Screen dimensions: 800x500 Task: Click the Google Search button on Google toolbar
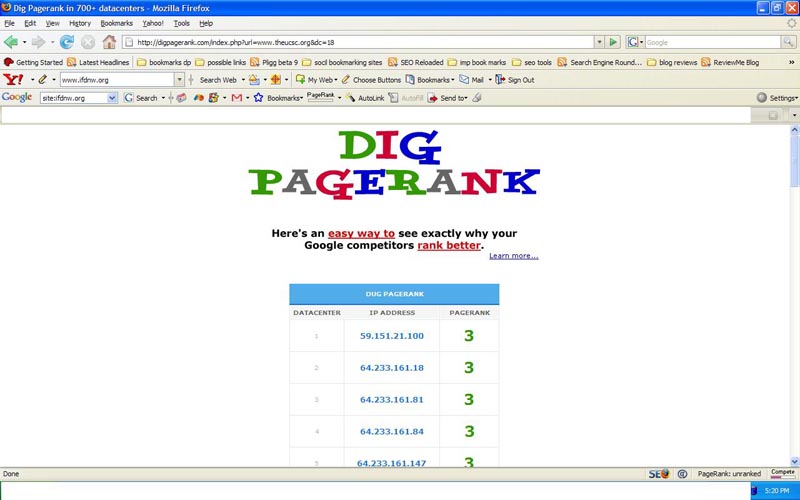pos(141,97)
